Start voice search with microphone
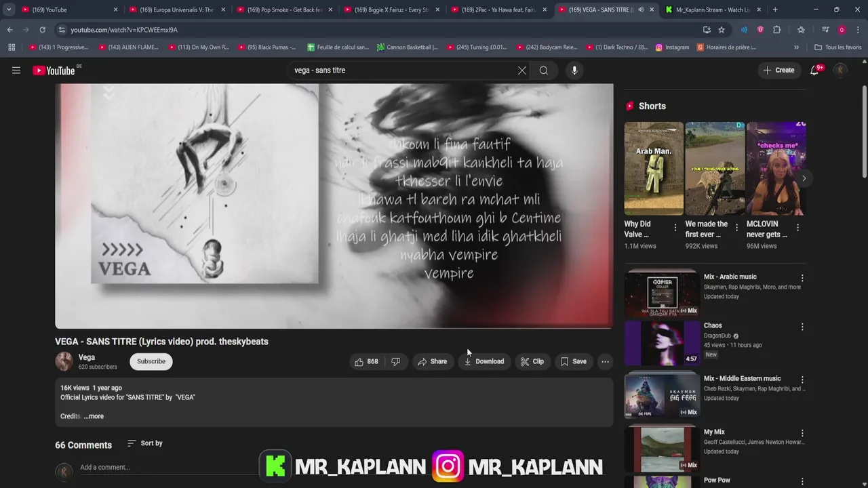The image size is (868, 488). pos(574,70)
